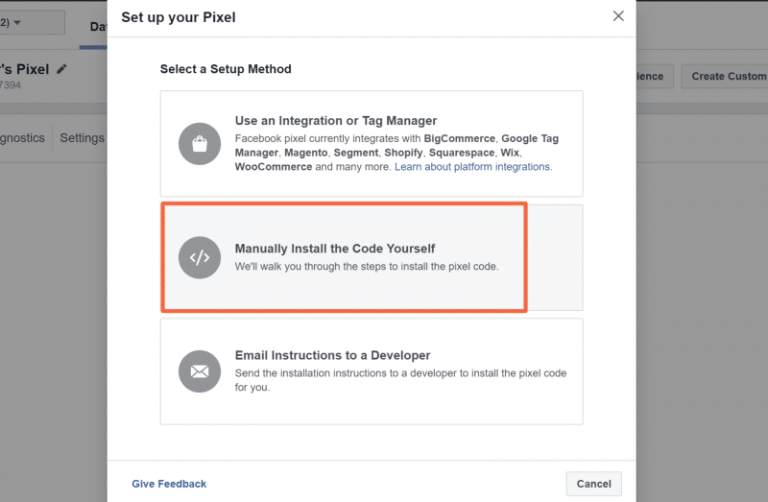The height and width of the screenshot is (502, 768).
Task: Click the envelope email icon
Action: [199, 371]
